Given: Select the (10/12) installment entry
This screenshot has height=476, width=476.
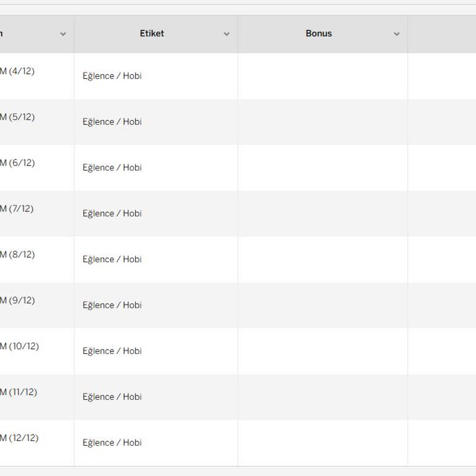Looking at the screenshot, I should pos(23,346).
